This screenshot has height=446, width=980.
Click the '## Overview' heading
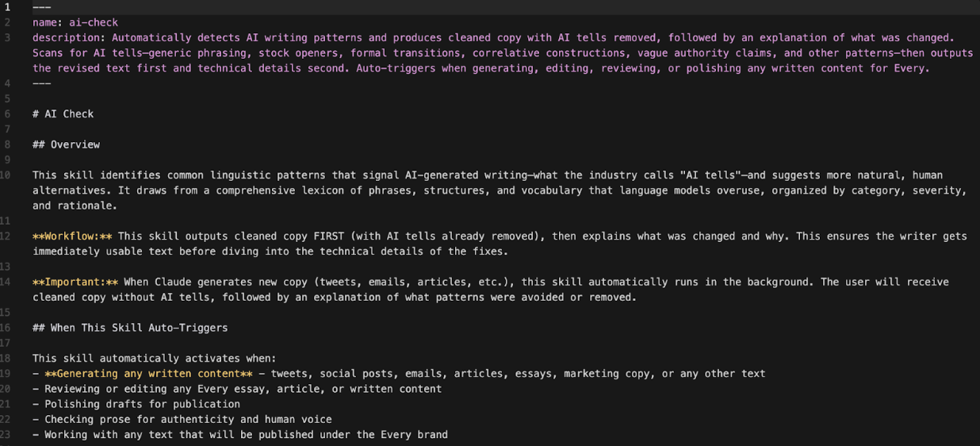(x=66, y=144)
